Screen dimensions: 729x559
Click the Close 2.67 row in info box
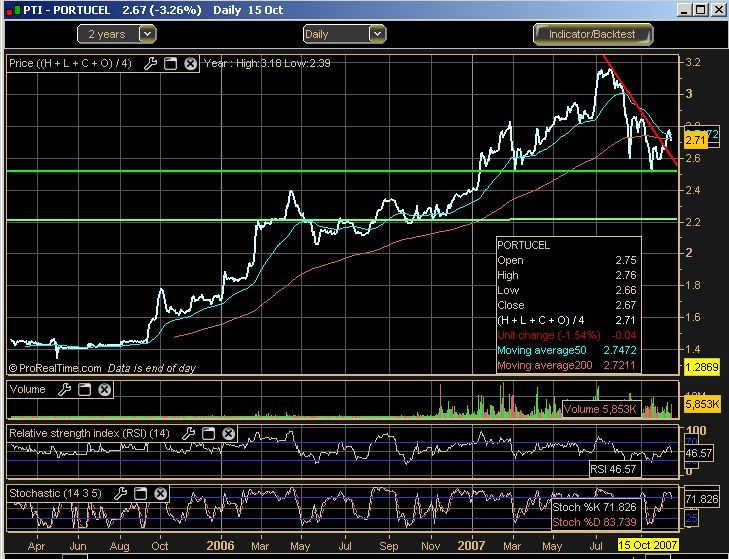[x=567, y=305]
